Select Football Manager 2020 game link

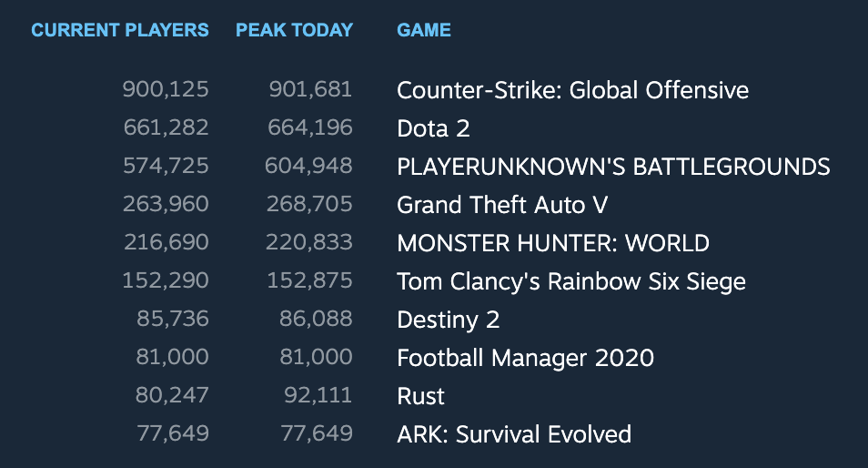point(525,358)
